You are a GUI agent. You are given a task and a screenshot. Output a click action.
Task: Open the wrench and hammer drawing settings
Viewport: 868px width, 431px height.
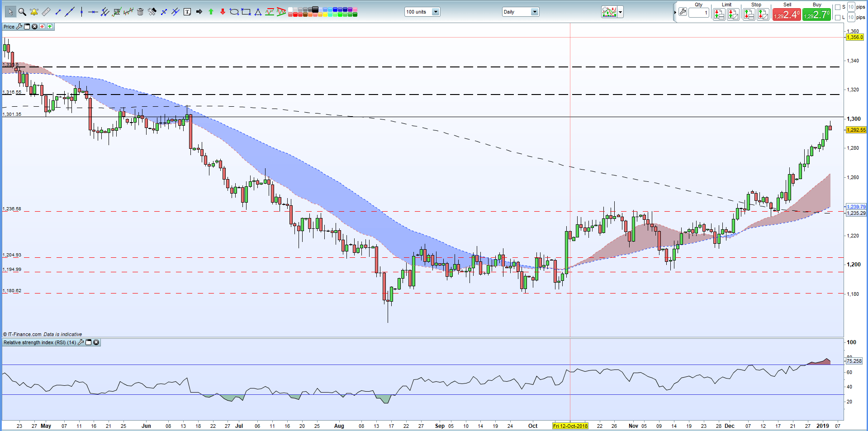(x=152, y=12)
